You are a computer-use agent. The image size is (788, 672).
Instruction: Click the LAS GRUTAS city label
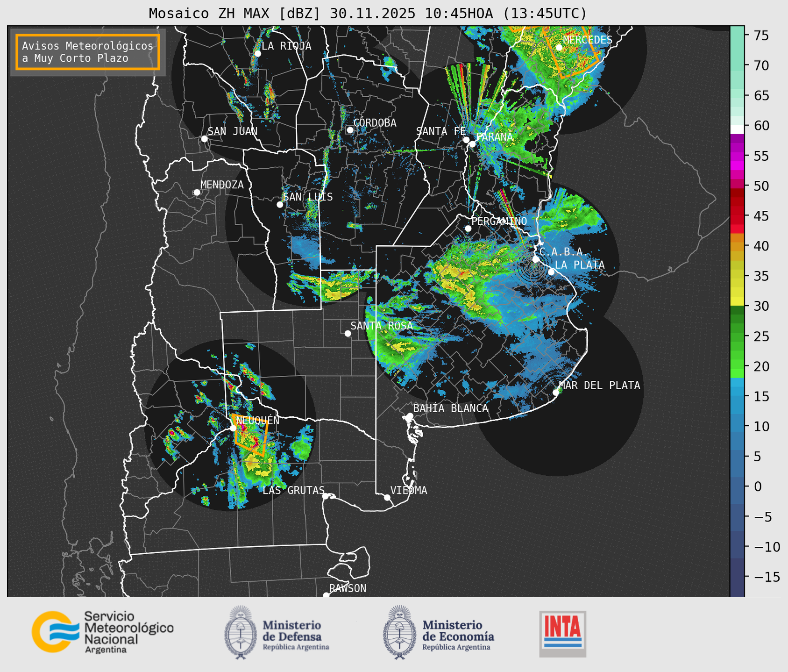pyautogui.click(x=293, y=491)
